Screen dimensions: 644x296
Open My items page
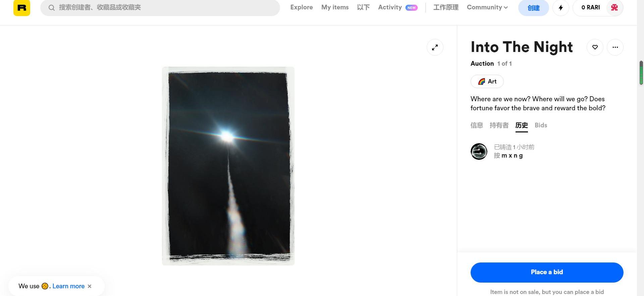coord(335,7)
